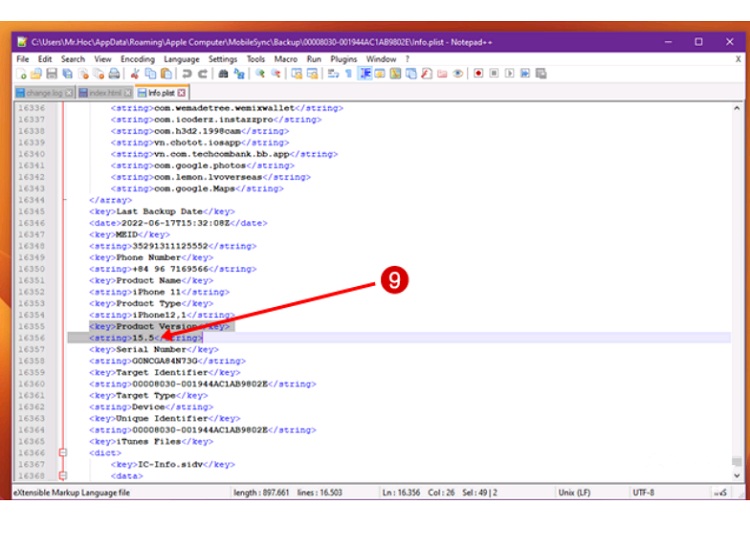Toggle Show All Characters pilcrow icon

[x=349, y=74]
